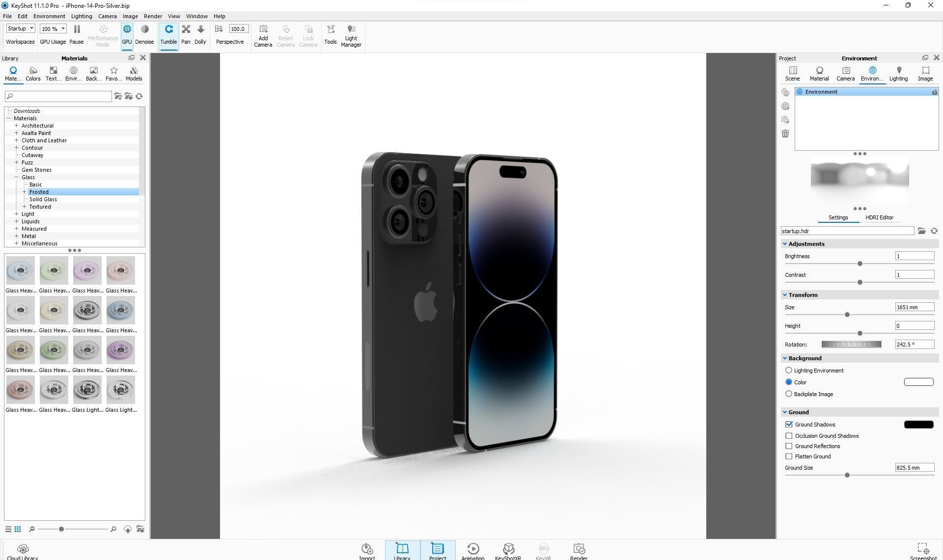Collapse the Ground section
The width and height of the screenshot is (943, 560).
(785, 412)
